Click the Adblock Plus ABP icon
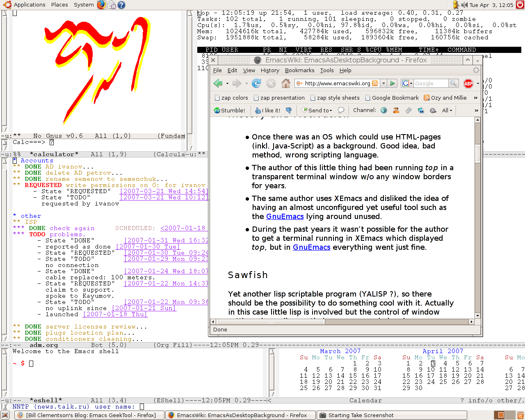 coord(468,83)
